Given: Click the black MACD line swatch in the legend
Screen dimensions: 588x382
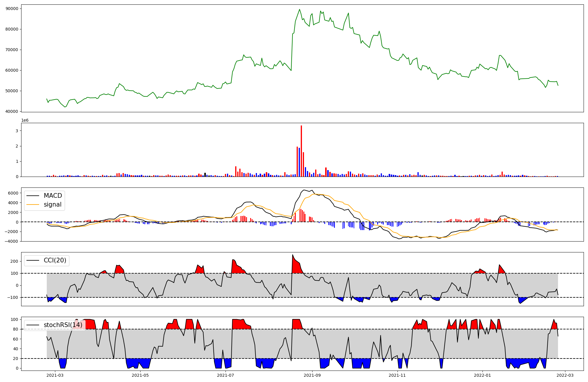Looking at the screenshot, I should [x=33, y=196].
